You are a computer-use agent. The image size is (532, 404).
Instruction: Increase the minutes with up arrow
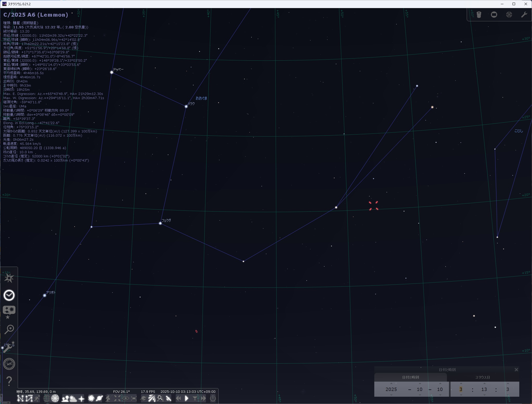point(484,383)
